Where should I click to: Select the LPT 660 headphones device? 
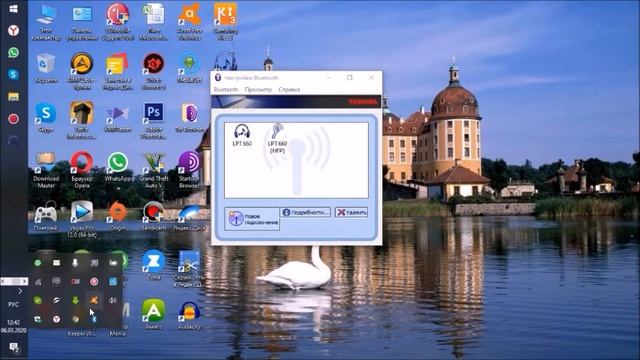pyautogui.click(x=242, y=136)
